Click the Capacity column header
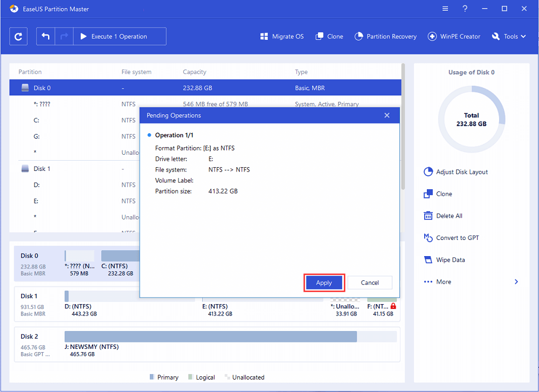Image resolution: width=539 pixels, height=392 pixels. point(195,72)
